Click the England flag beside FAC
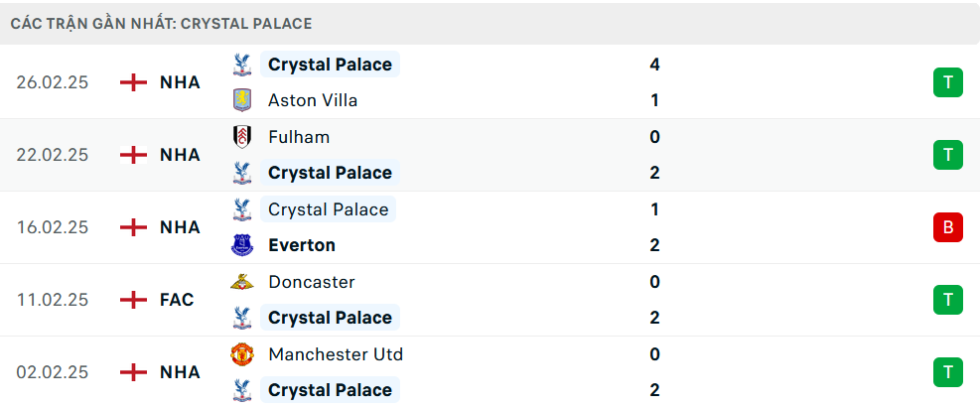Screen dimensions: 980x408 (x=133, y=300)
